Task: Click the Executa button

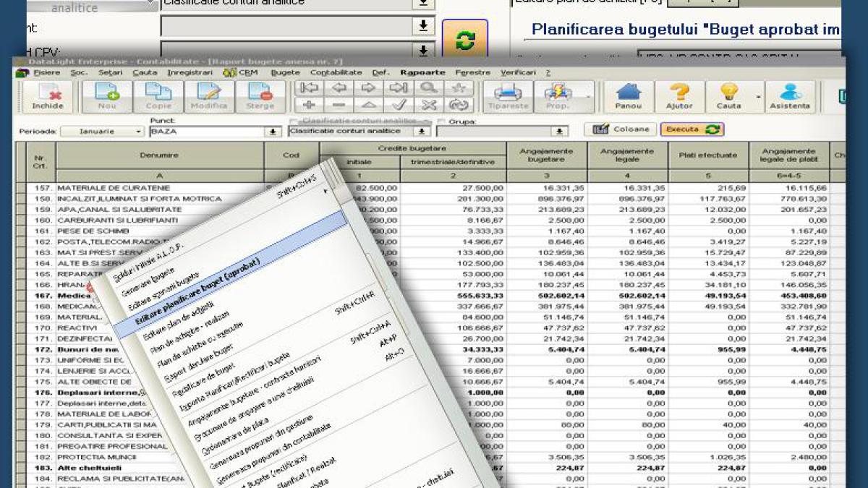Action: pos(692,129)
